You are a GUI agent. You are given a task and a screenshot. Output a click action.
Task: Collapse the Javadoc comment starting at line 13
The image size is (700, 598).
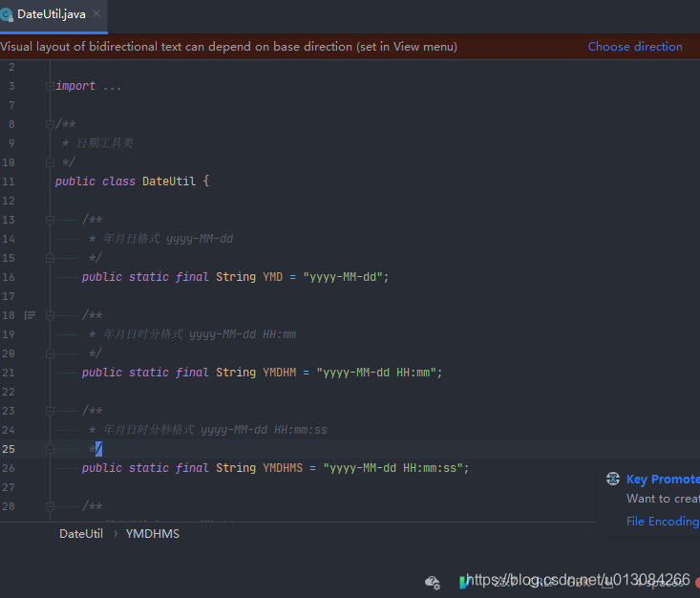[x=50, y=220]
